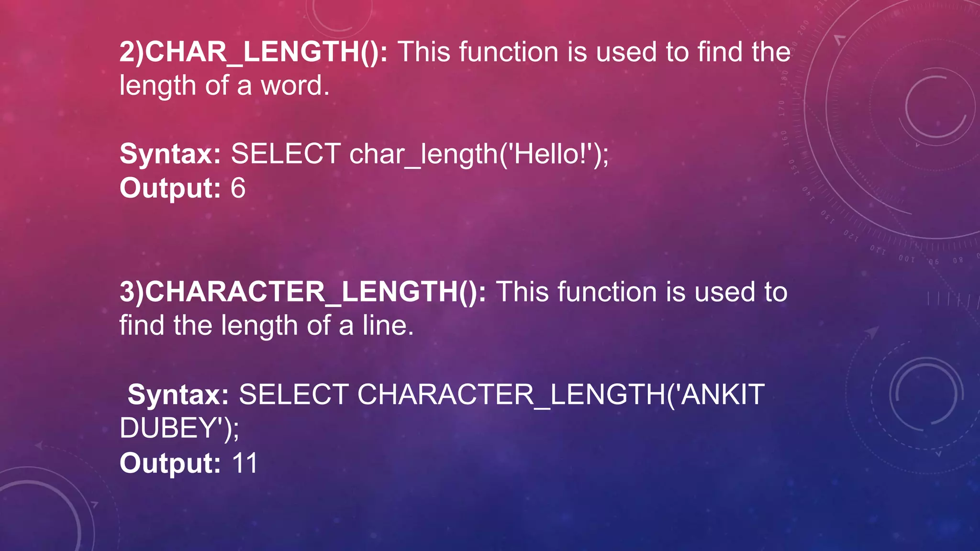Click the text 'find the length of a line.'

click(267, 326)
